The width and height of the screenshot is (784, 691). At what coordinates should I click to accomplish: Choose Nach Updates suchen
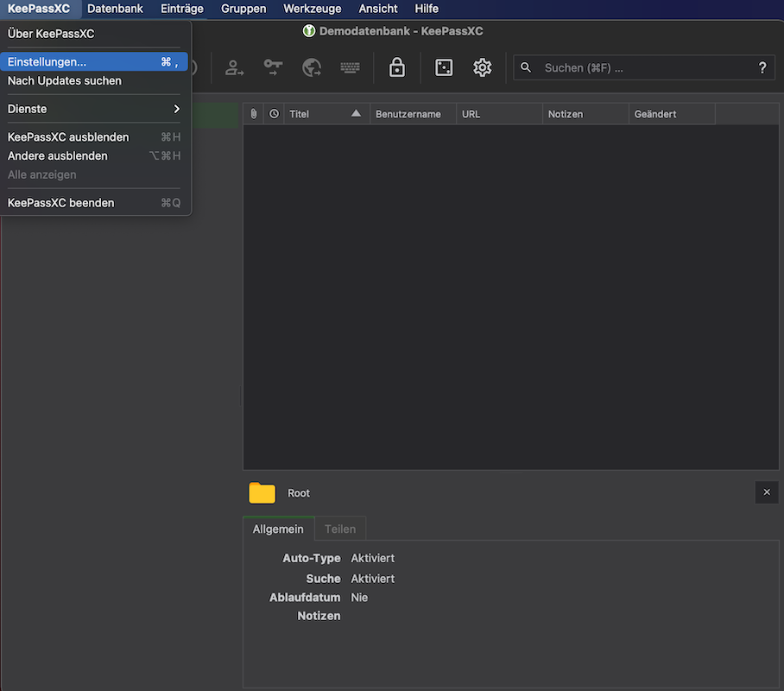pos(65,81)
